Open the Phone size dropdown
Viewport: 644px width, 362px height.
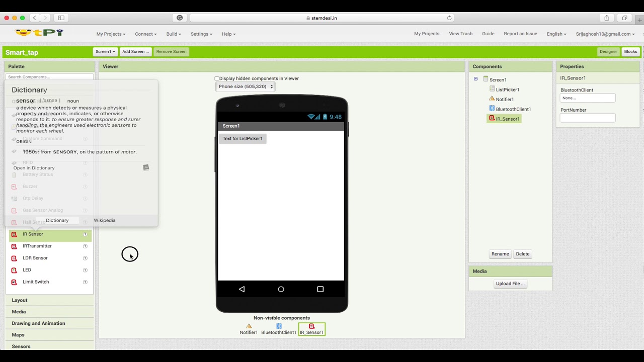coord(245,86)
